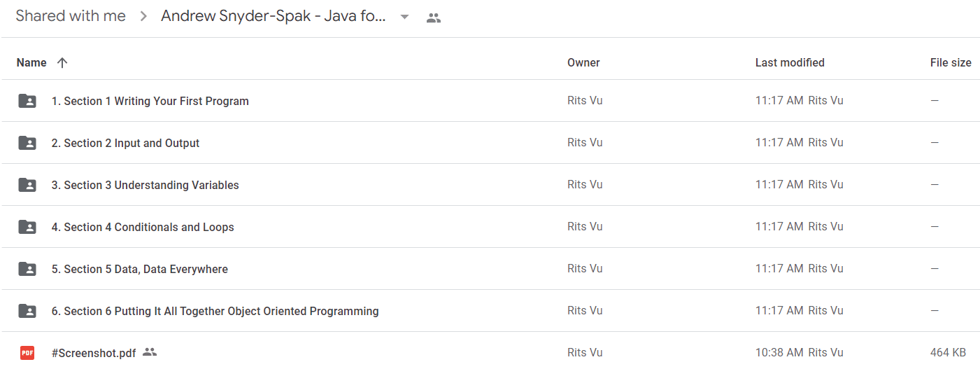980x369 pixels.
Task: Click the File size column header
Action: point(951,62)
